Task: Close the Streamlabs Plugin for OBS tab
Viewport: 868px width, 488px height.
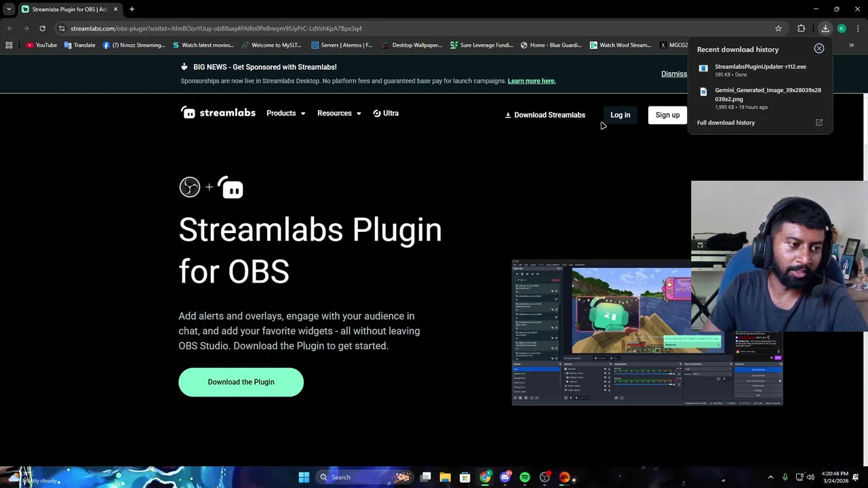Action: (x=115, y=9)
